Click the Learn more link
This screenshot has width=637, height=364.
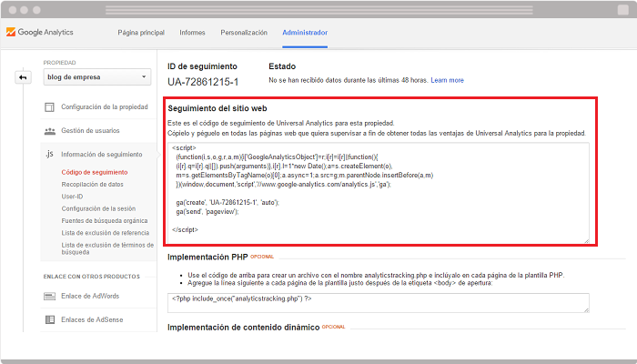[x=447, y=80]
